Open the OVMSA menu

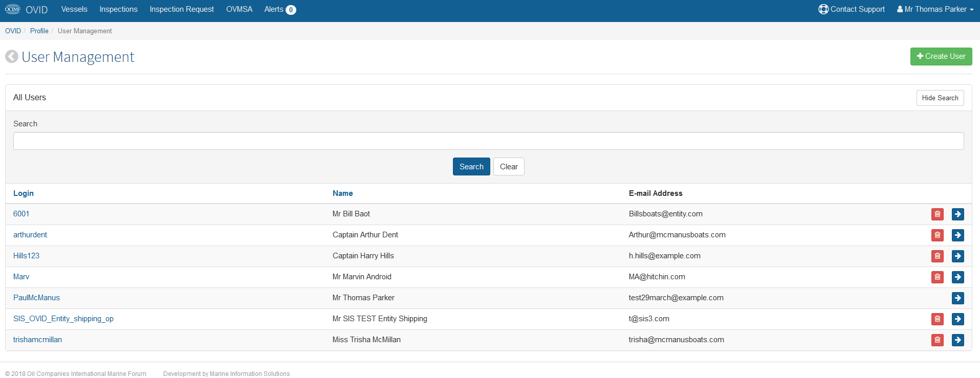pyautogui.click(x=239, y=9)
